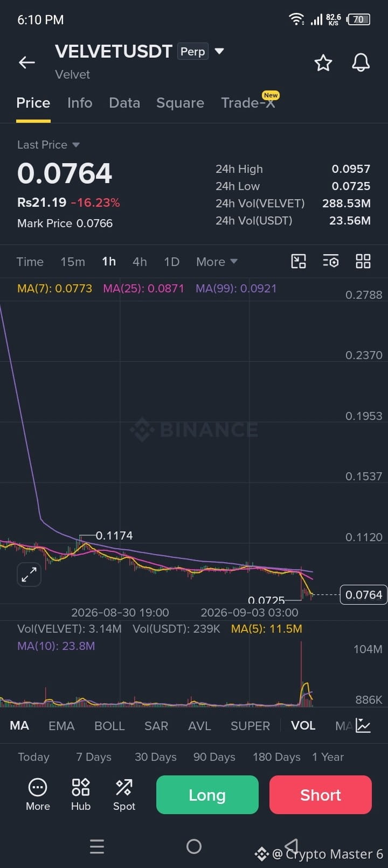The image size is (388, 868).
Task: Expand chart to fullscreen
Action: point(29,575)
